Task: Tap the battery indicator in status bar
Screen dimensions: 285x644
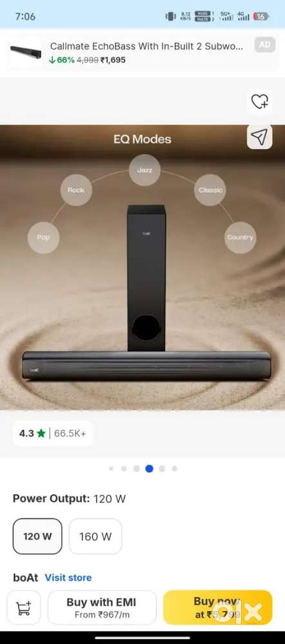Action: (261, 16)
